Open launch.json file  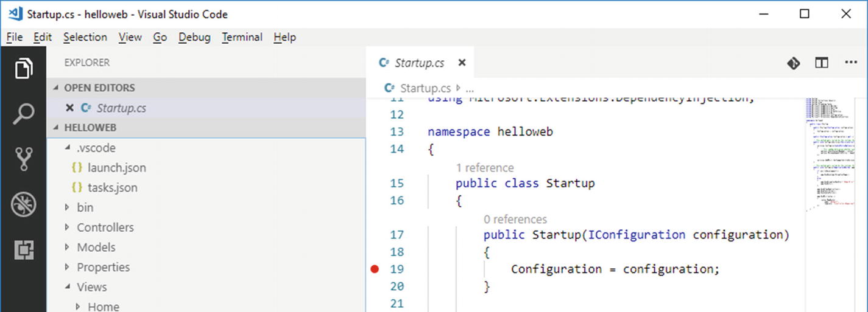click(x=116, y=168)
